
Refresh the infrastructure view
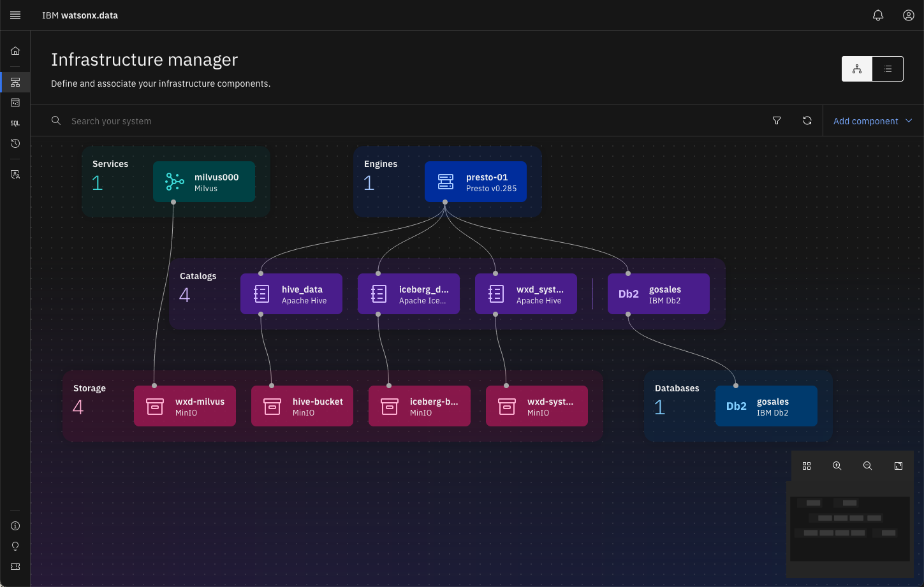click(x=807, y=120)
